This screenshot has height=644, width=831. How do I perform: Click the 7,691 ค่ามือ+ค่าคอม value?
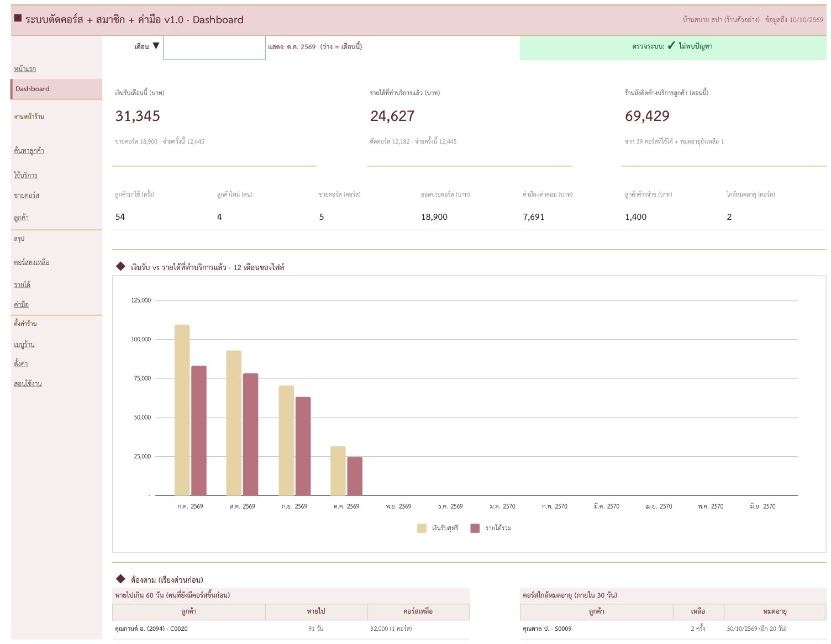pos(534,217)
